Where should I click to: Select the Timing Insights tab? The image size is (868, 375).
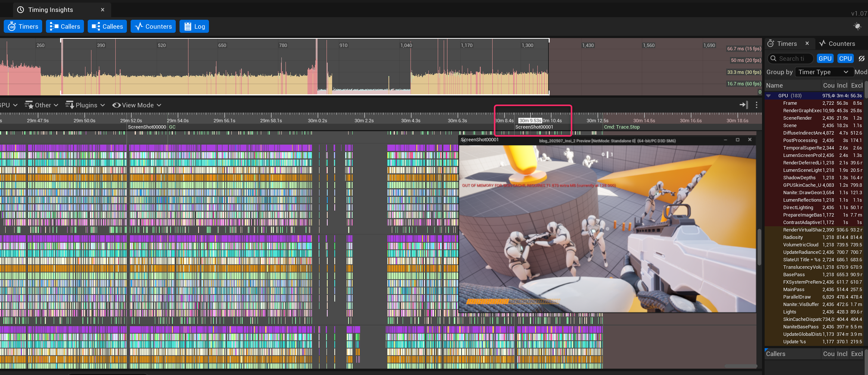[x=50, y=10]
